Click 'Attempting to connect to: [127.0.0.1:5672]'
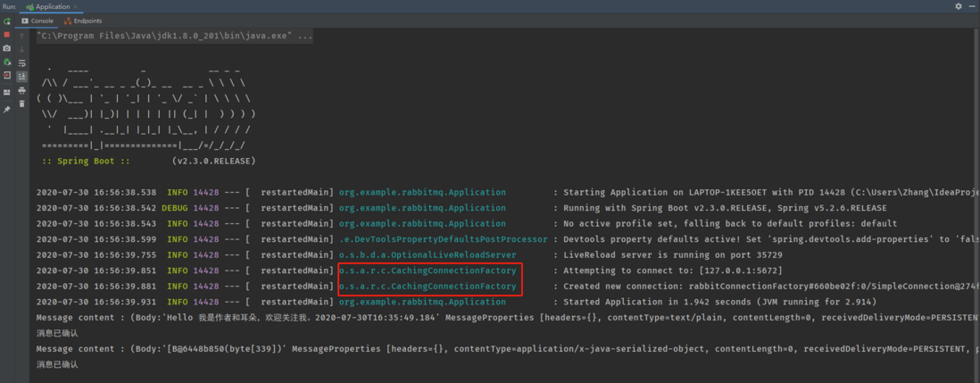Image resolution: width=980 pixels, height=383 pixels. (x=672, y=271)
